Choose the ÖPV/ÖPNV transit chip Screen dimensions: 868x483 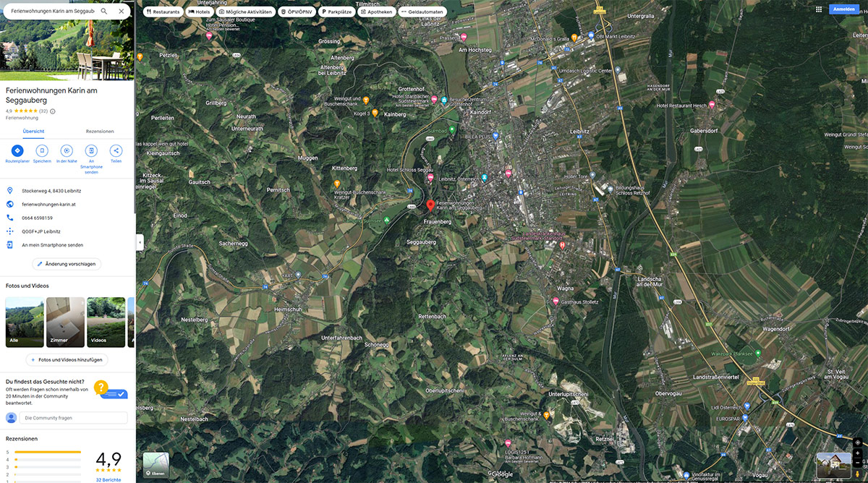(x=297, y=12)
